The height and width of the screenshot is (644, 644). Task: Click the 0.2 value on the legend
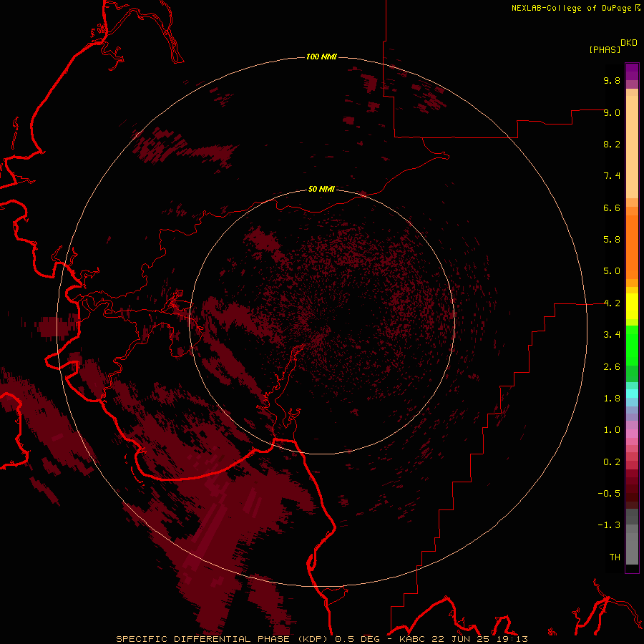612,462
